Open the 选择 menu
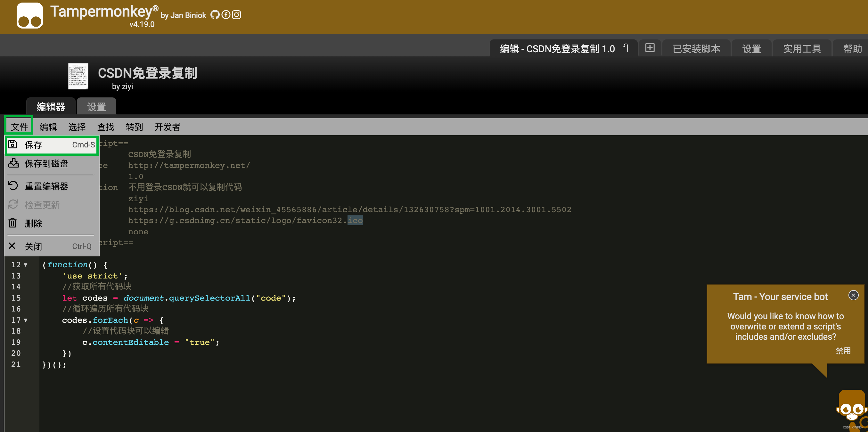Screen dimensions: 868x432 click(x=77, y=127)
